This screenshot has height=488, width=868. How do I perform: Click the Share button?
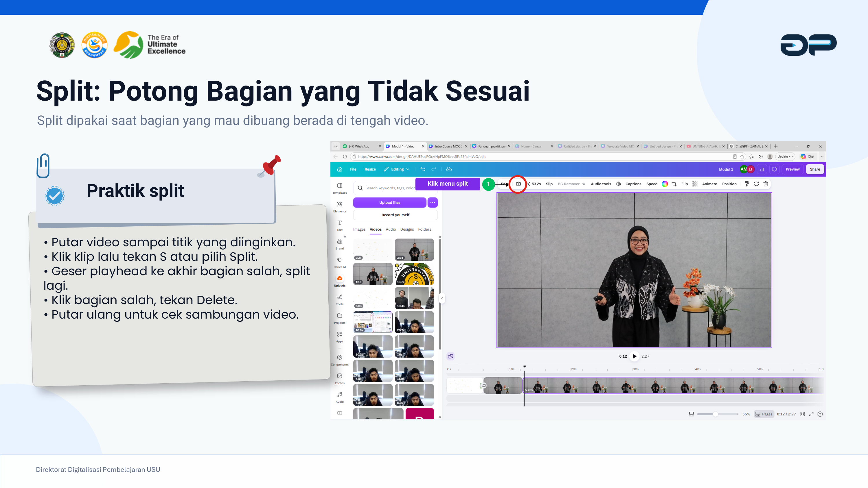815,169
